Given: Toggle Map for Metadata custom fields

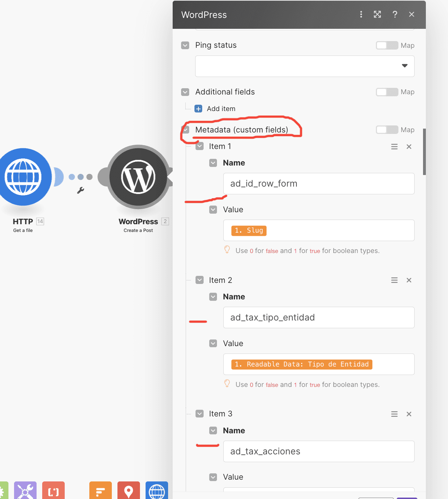Looking at the screenshot, I should pos(387,130).
